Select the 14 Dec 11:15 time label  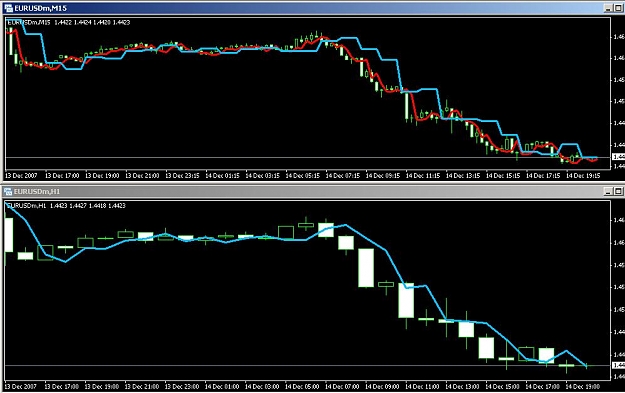[x=423, y=175]
